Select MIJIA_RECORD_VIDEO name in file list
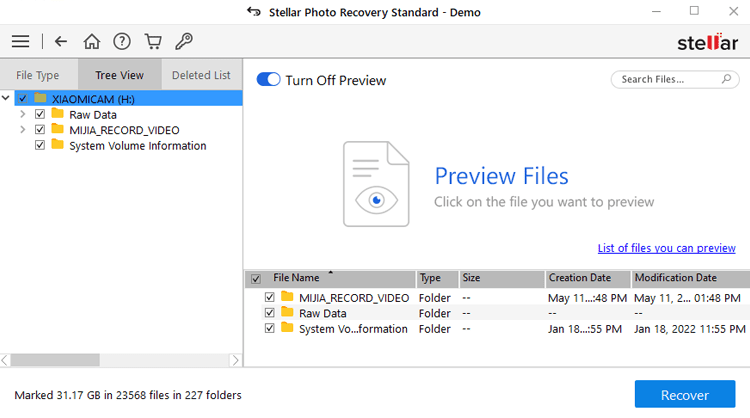Viewport: 750px width, 418px height. [x=354, y=298]
